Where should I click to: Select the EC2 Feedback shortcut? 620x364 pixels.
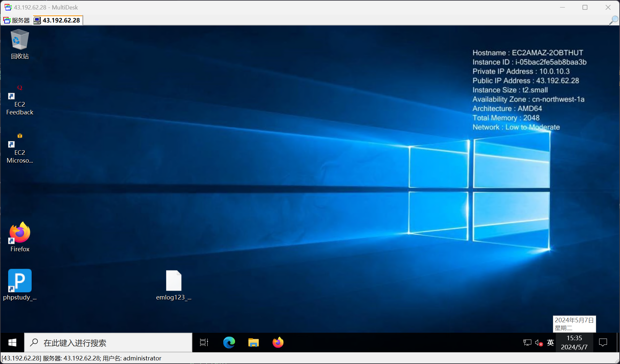point(20,100)
